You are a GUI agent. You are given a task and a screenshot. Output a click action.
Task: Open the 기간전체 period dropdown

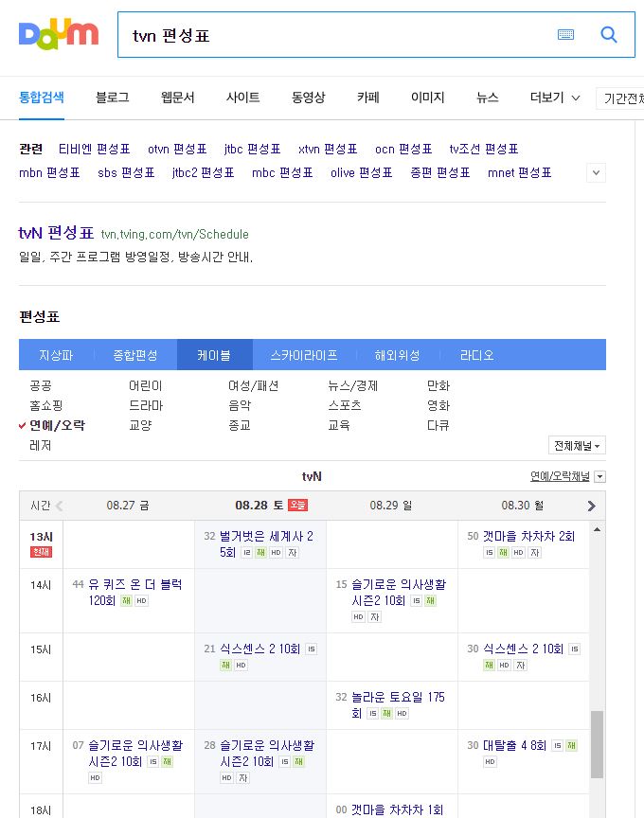click(x=620, y=98)
